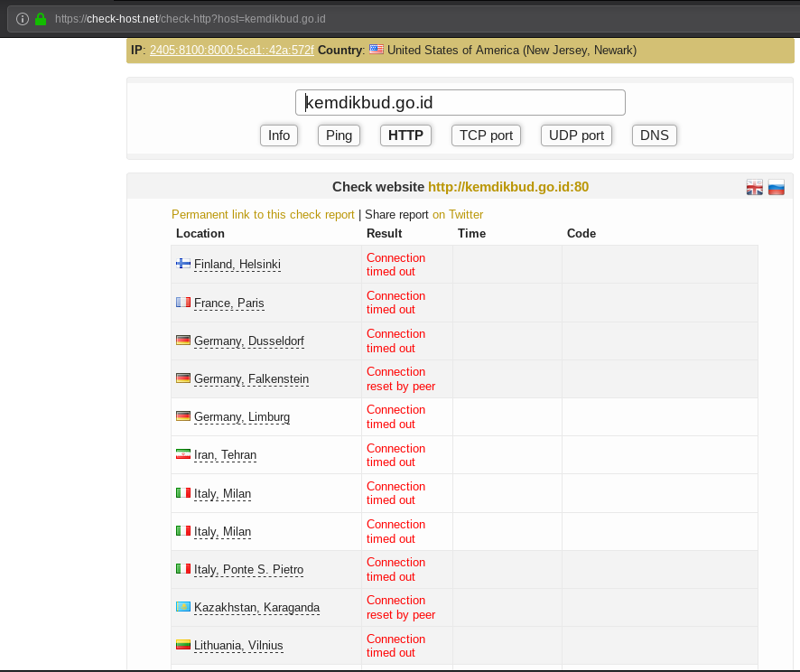Click the Lithuania flag icon
Screen dimensions: 800x672
tap(183, 644)
